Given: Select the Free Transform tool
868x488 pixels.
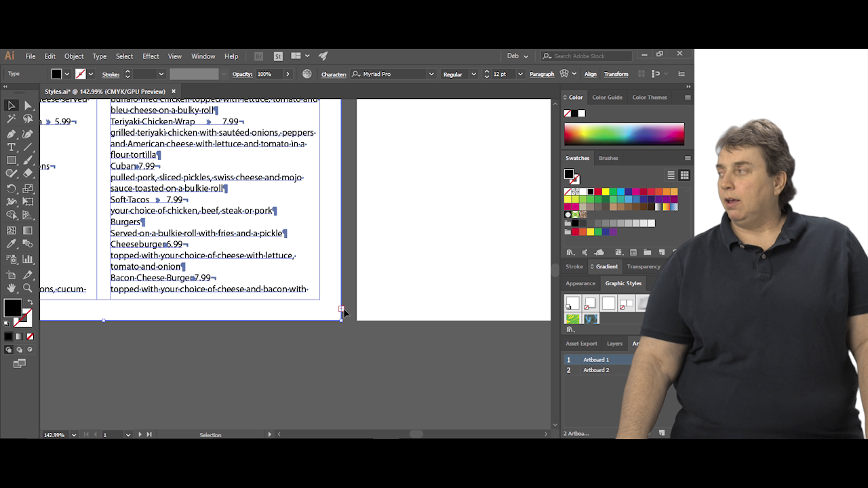Looking at the screenshot, I should click(x=28, y=202).
